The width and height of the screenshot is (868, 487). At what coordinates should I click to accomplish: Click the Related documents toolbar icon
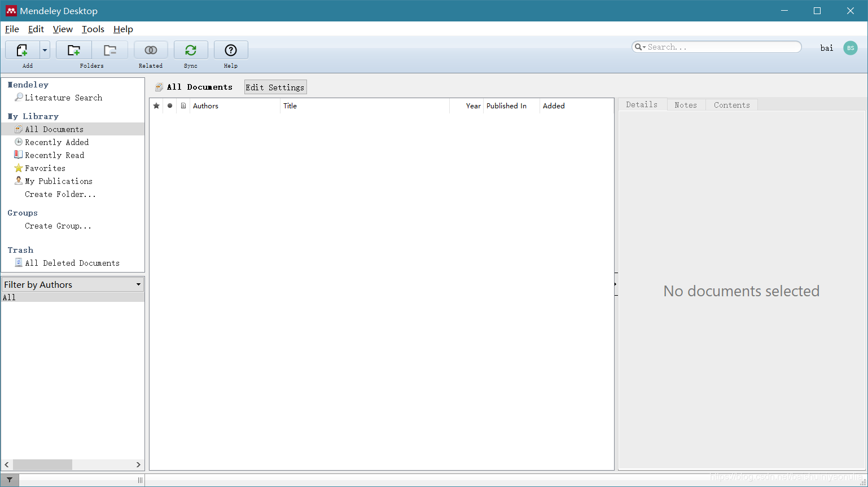coord(151,50)
